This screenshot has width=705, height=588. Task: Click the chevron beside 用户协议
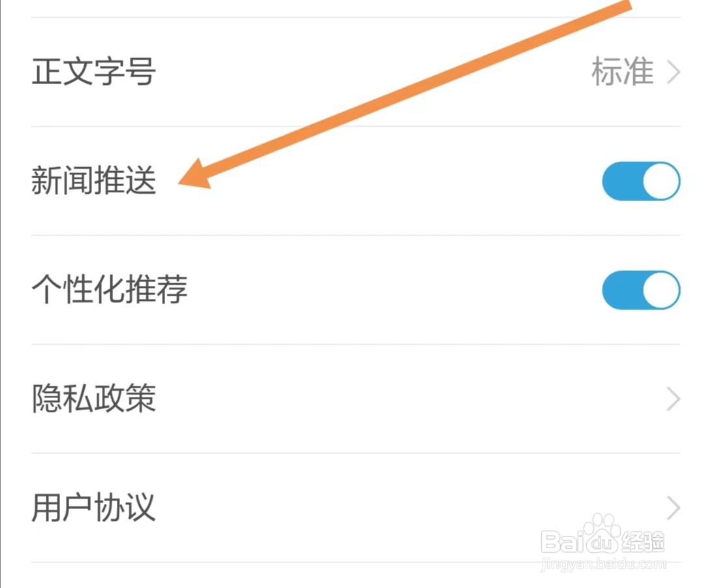coord(673,508)
